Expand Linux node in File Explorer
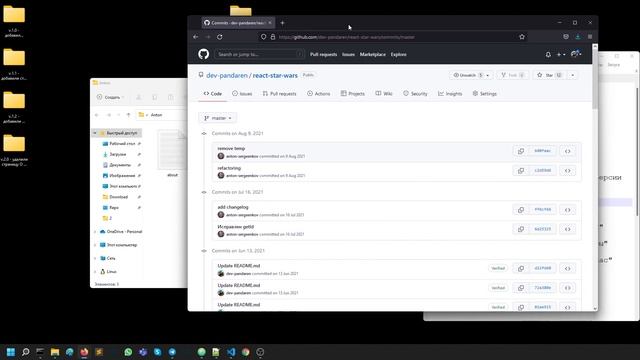Viewport: 640px width, 360px height. tap(96, 271)
